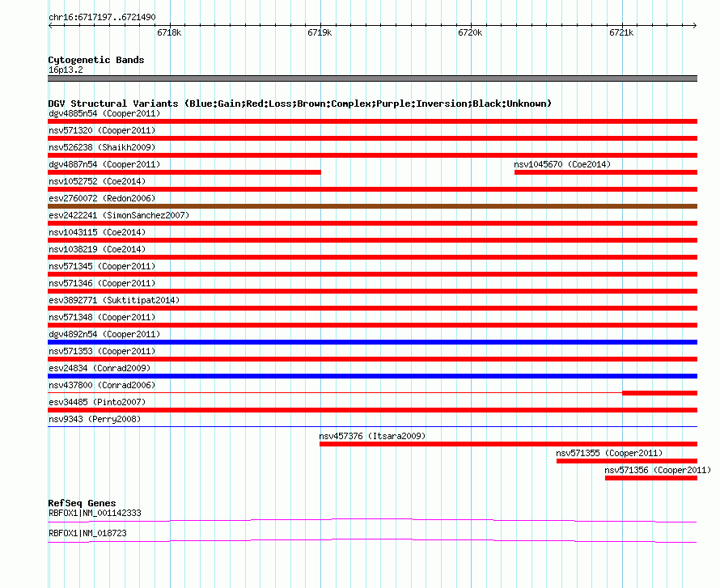Image resolution: width=720 pixels, height=588 pixels.
Task: Select the nsv571320 (Cooper2011) variant label
Action: [x=102, y=130]
